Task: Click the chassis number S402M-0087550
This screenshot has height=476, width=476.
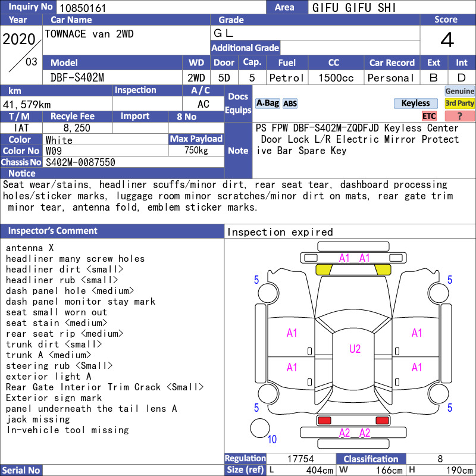Action: (x=80, y=162)
